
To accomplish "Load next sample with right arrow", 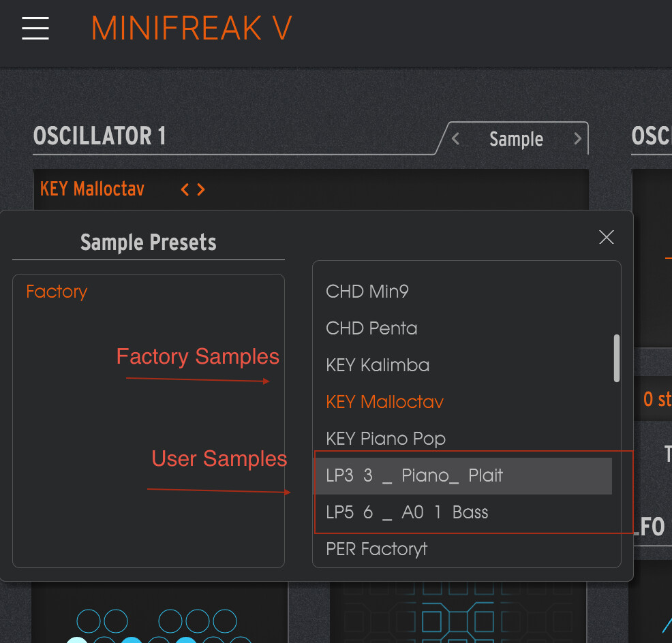I will 201,190.
